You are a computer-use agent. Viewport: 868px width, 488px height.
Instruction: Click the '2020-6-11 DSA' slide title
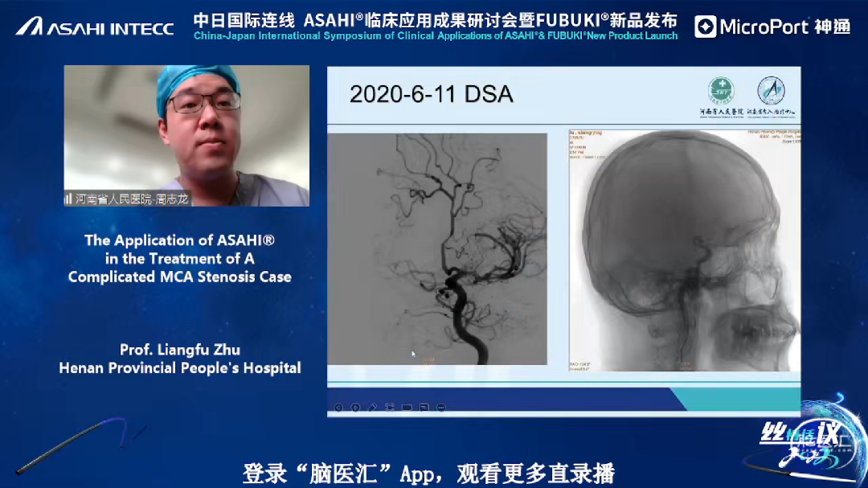point(432,94)
